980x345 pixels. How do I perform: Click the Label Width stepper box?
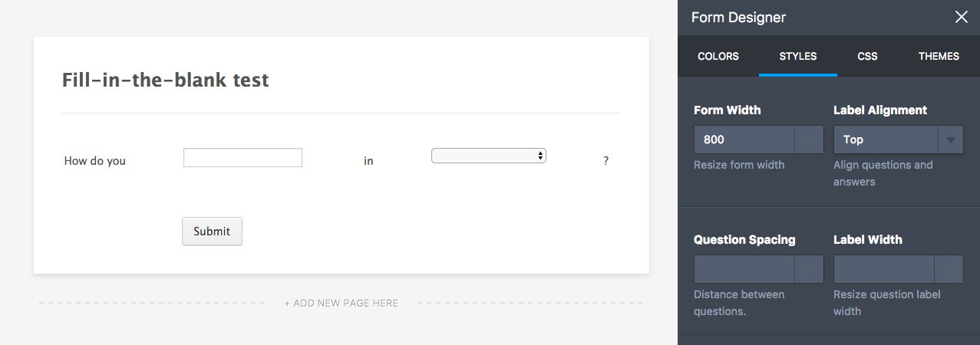949,269
